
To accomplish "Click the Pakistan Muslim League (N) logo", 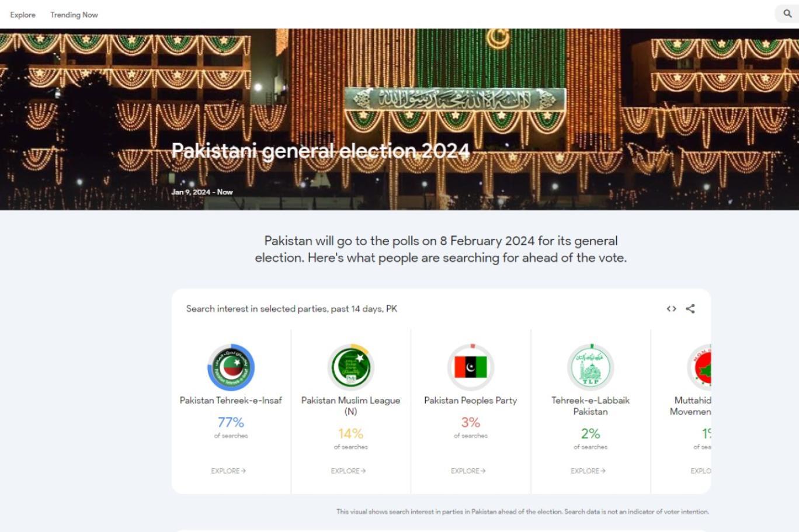I will pyautogui.click(x=350, y=367).
